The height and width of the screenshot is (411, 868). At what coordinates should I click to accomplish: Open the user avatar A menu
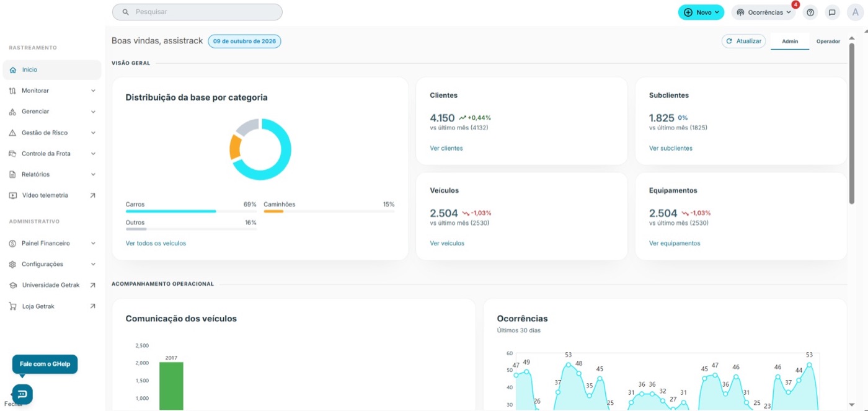click(856, 12)
